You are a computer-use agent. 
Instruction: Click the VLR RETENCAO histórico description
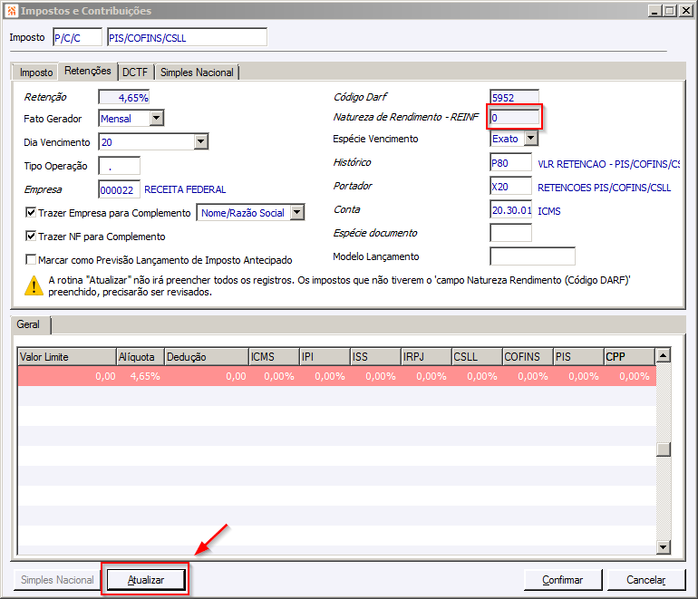609,164
